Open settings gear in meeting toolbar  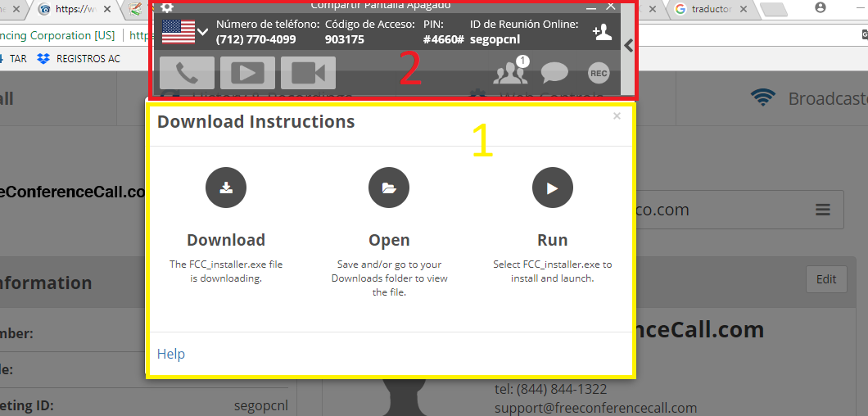click(167, 7)
